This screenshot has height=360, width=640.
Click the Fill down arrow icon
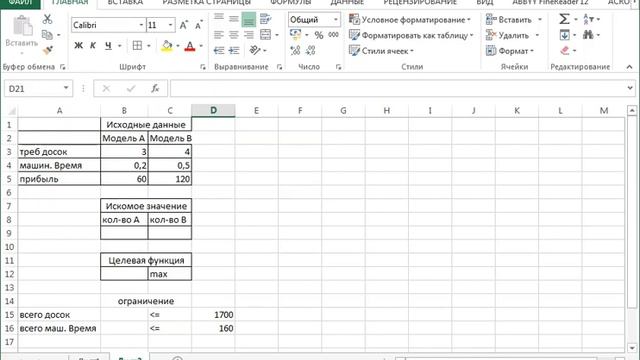coord(564,35)
